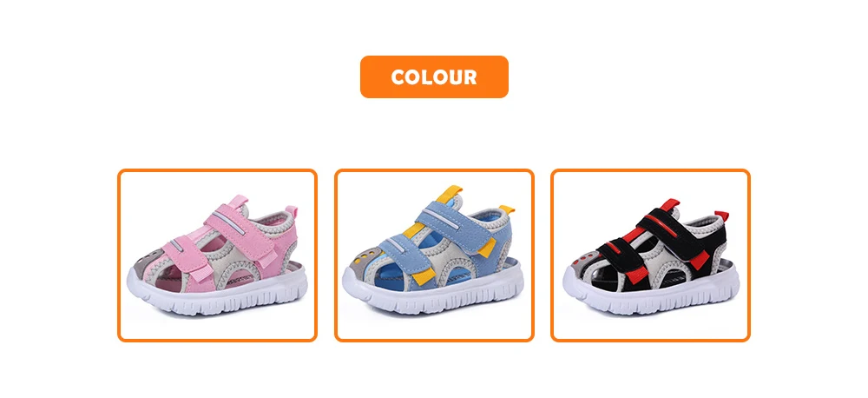Click the yellow heel tab on blue sandal

(506, 210)
